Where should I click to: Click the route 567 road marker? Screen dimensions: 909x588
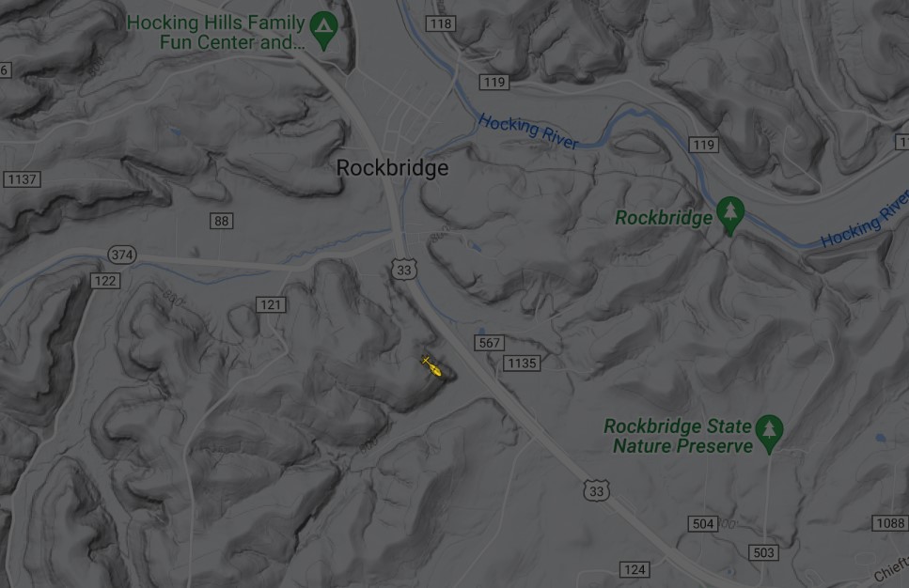tap(490, 343)
